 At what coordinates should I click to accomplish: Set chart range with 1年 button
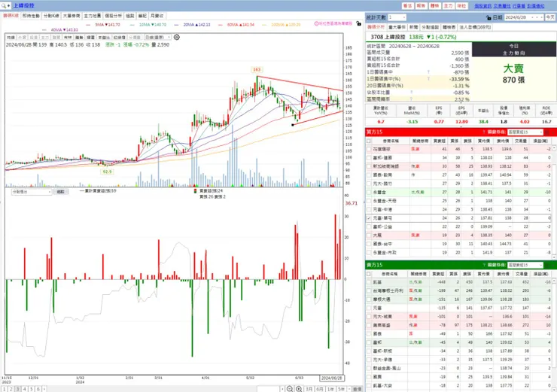(x=330, y=389)
